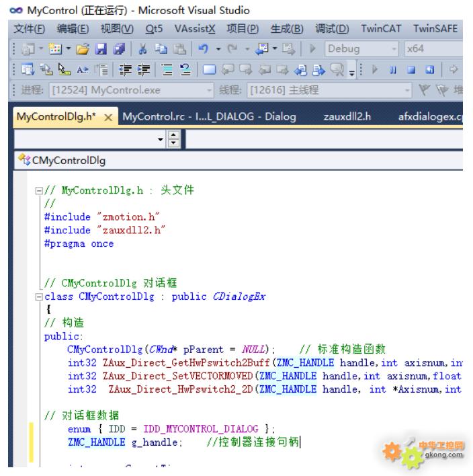Open the VAssistX menu

[x=195, y=29]
